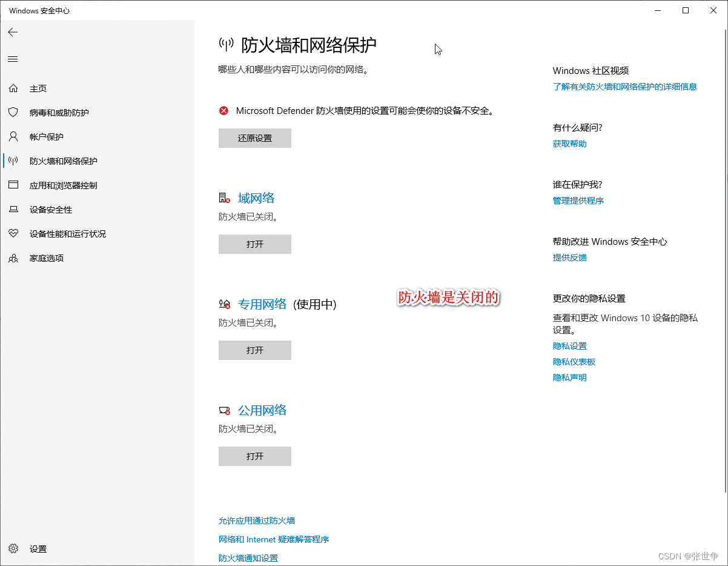
Task: Click the 管理提供程序 link
Action: point(578,201)
